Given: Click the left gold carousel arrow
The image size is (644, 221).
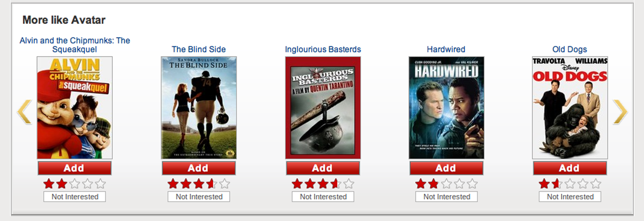Looking at the screenshot, I should 24,112.
